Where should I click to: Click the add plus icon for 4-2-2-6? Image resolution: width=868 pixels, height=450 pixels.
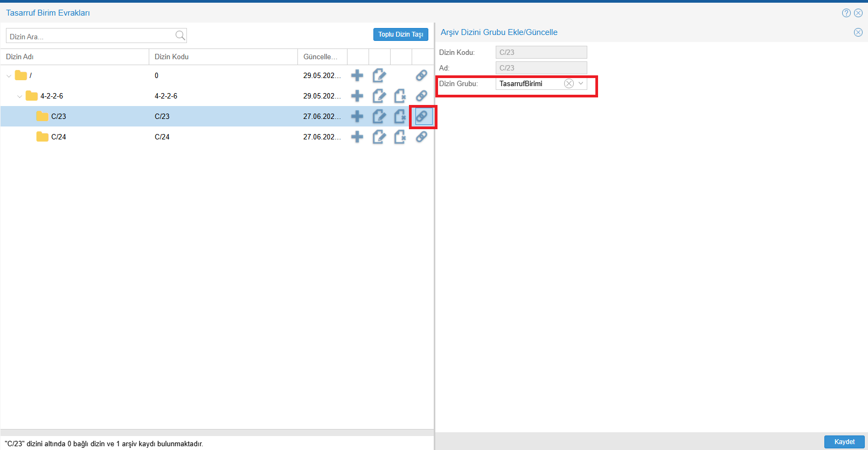coord(357,96)
